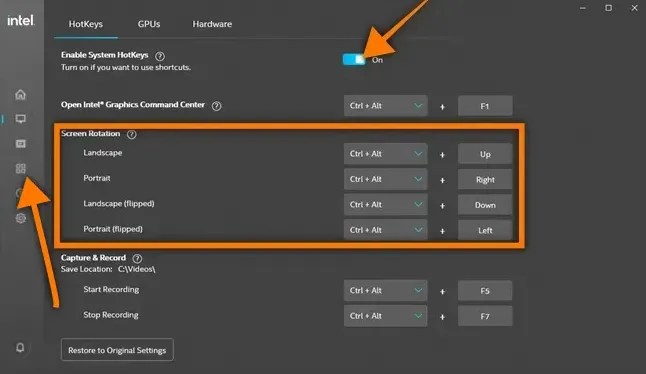Click the Right key field for Portrait
This screenshot has height=374, width=646.
pos(485,180)
